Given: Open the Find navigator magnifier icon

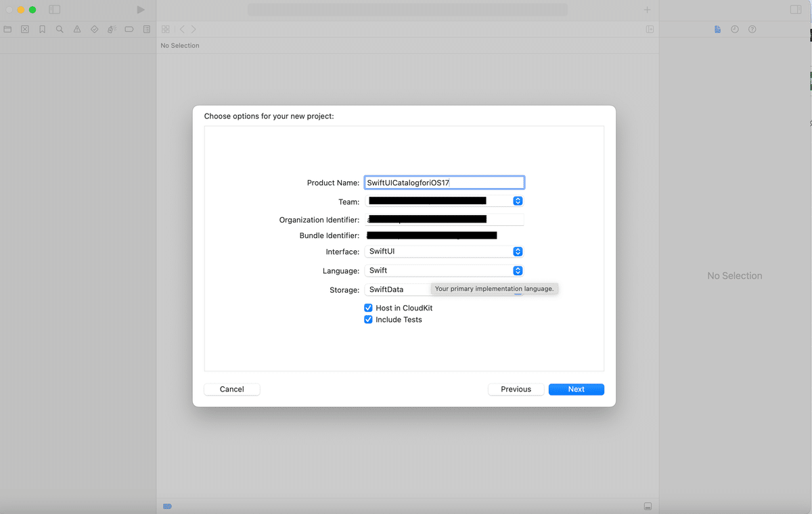Looking at the screenshot, I should [x=60, y=30].
